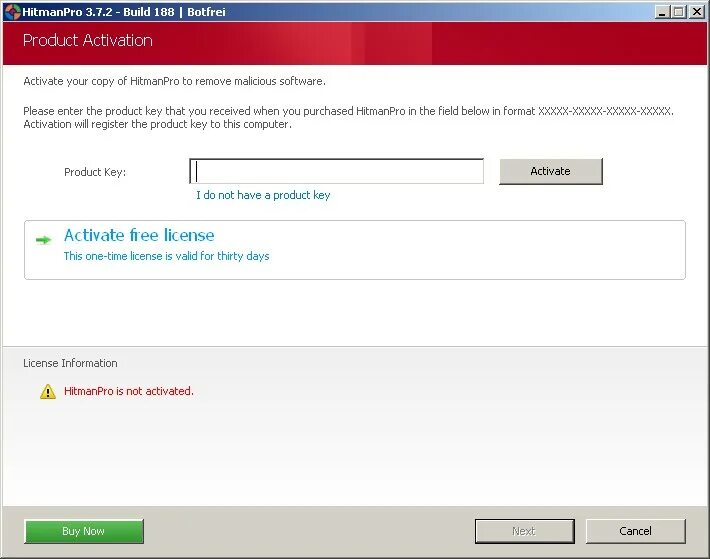Screen dimensions: 710x559
Task: Click the Next button
Action: (524, 531)
